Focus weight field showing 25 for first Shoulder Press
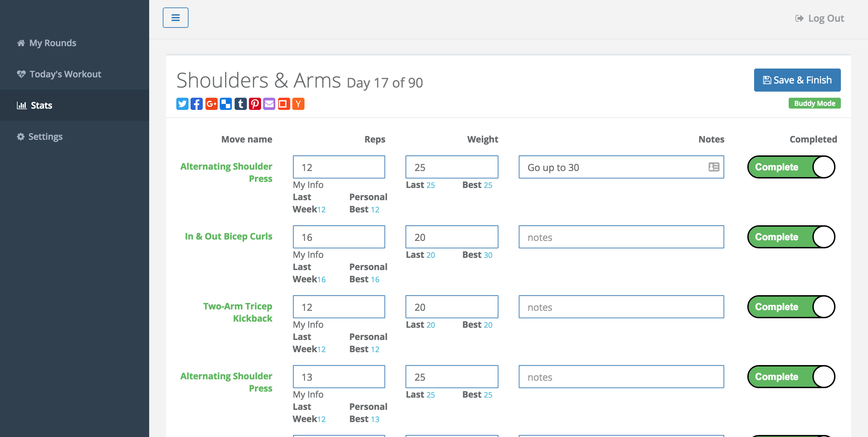This screenshot has width=868, height=437. pyautogui.click(x=452, y=167)
